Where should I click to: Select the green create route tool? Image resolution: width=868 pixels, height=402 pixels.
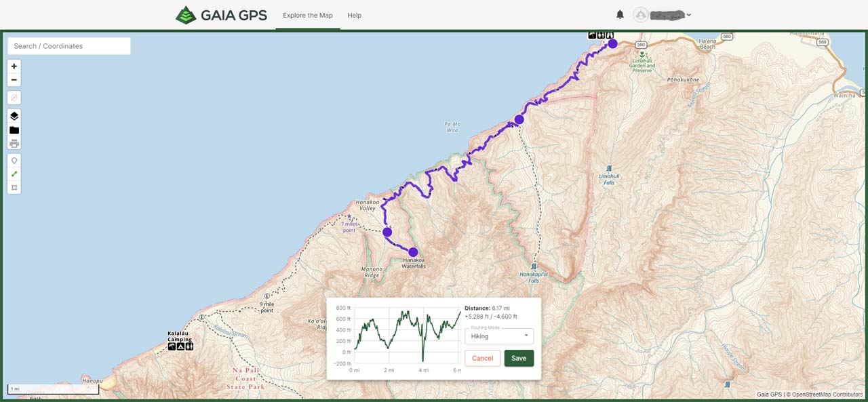(x=14, y=174)
